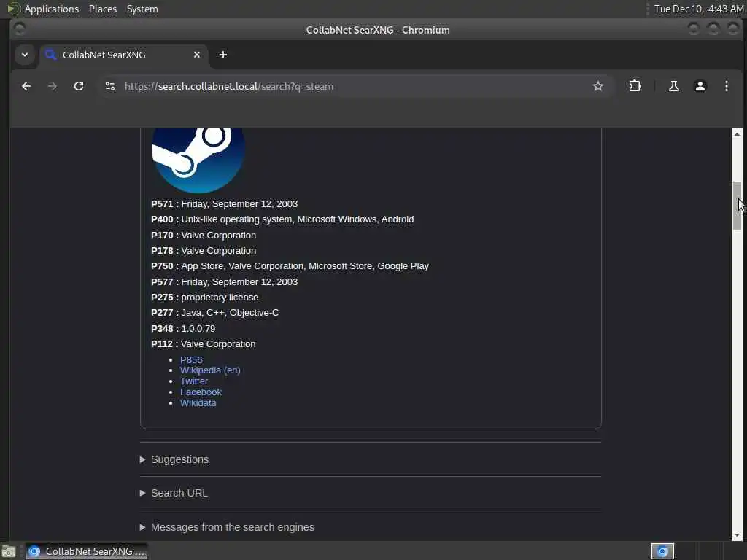Select the P400 operating system line

point(282,219)
